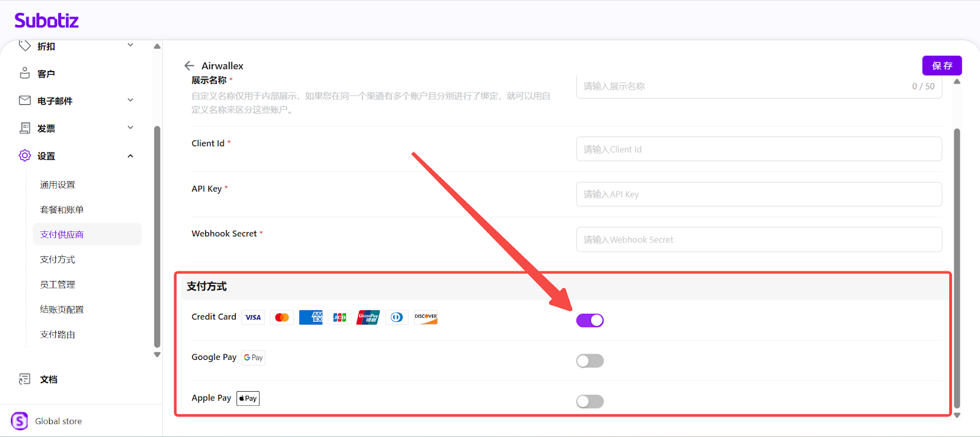The width and height of the screenshot is (980, 437).
Task: Click the UnionPay logo
Action: pos(368,317)
